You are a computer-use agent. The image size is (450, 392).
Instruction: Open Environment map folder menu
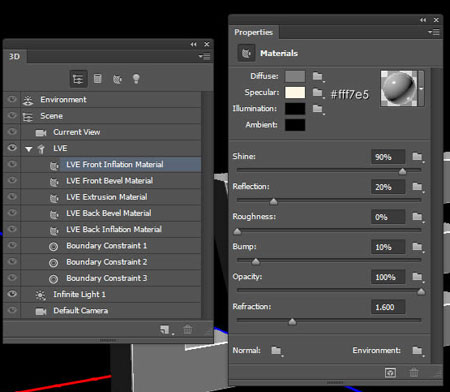[x=418, y=351]
